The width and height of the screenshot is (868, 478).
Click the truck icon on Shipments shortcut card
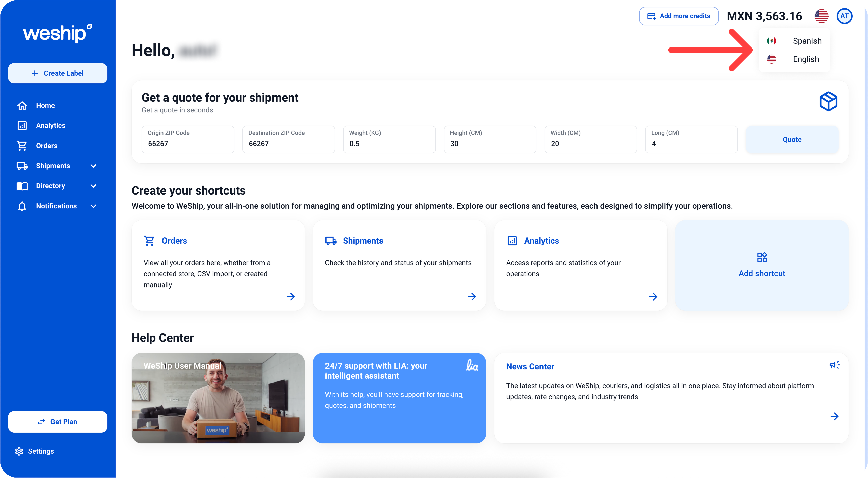pos(331,241)
